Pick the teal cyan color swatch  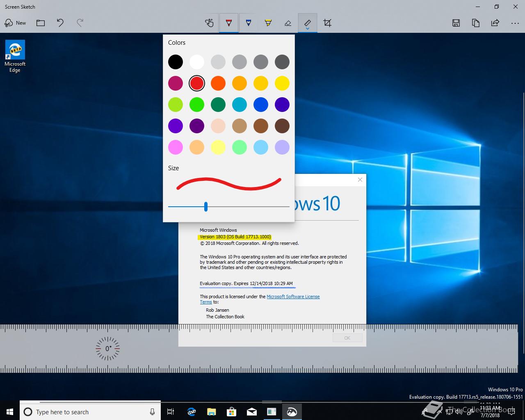[240, 105]
